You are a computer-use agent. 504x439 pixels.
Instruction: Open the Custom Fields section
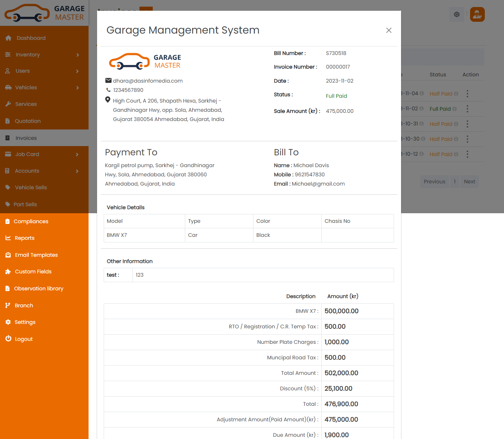click(x=32, y=272)
